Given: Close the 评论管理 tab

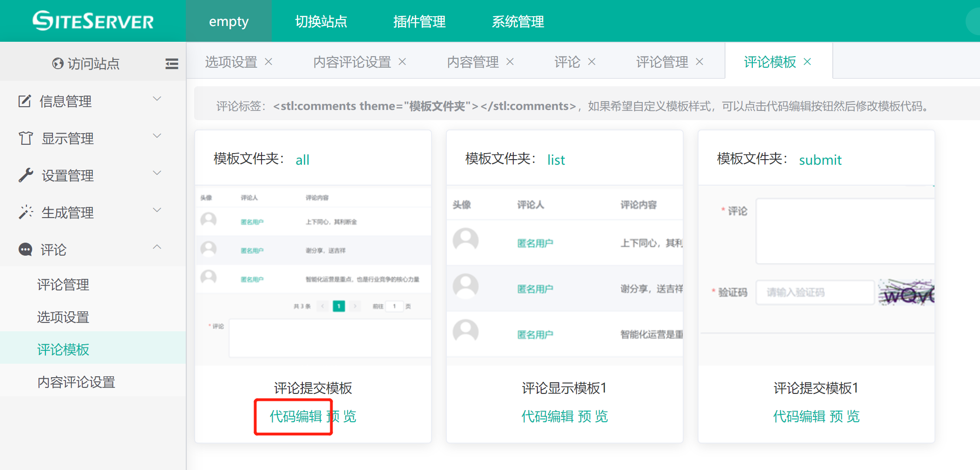Looking at the screenshot, I should 699,62.
